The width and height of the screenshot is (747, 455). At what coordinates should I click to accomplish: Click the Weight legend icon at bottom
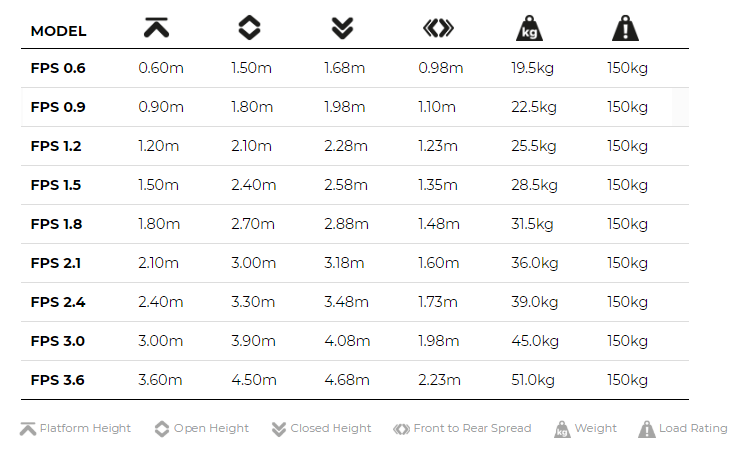(562, 429)
